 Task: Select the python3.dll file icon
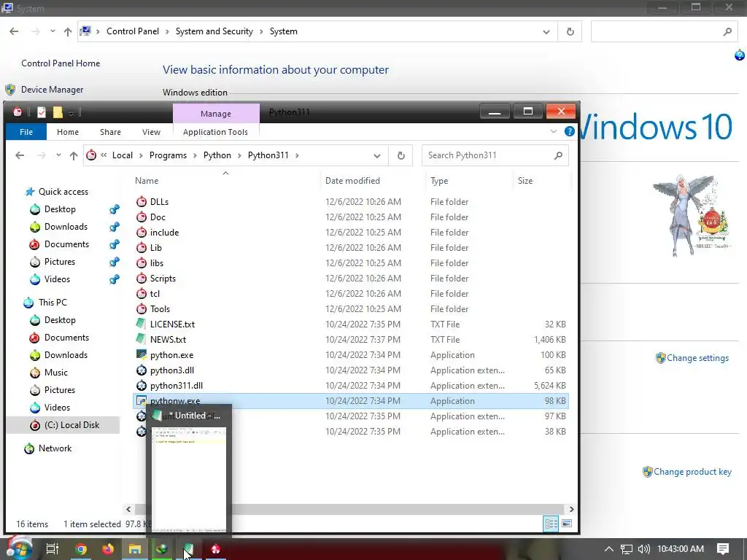(141, 370)
